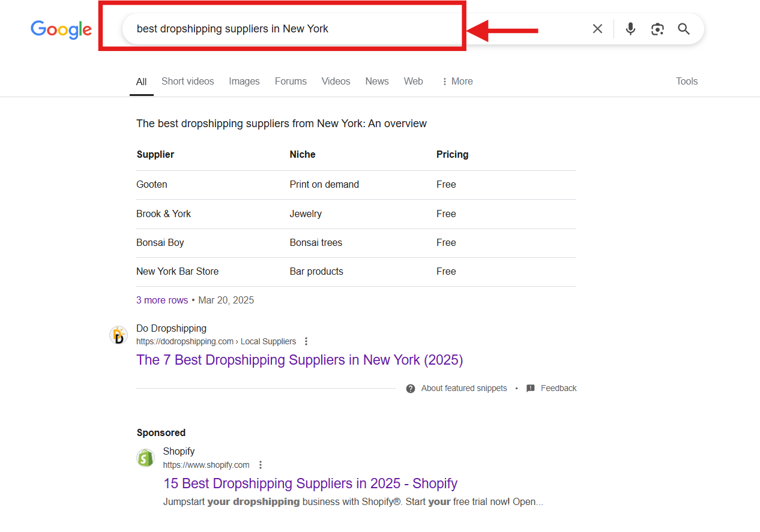The image size is (760, 532).
Task: Click the Sponsored label
Action: (161, 432)
